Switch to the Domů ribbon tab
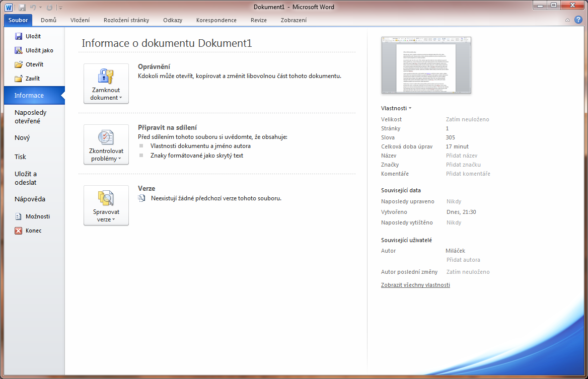Viewport: 588px width, 379px height. (48, 20)
